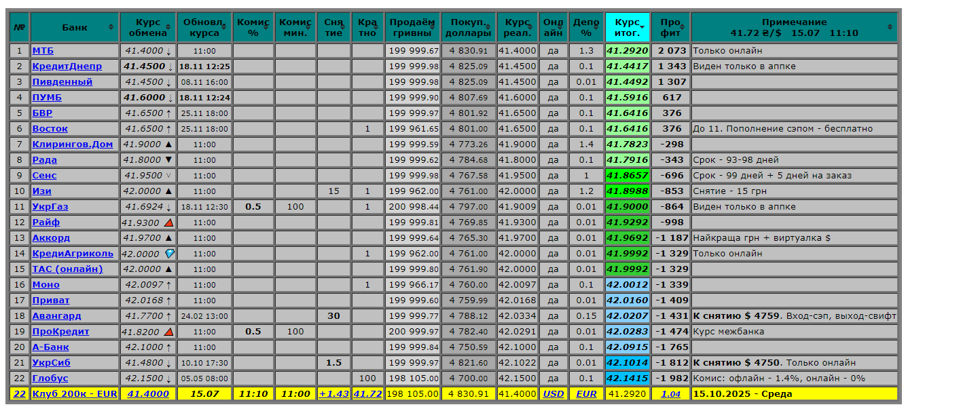The width and height of the screenshot is (980, 407).
Task: Open the БВР bank link
Action: [42, 113]
